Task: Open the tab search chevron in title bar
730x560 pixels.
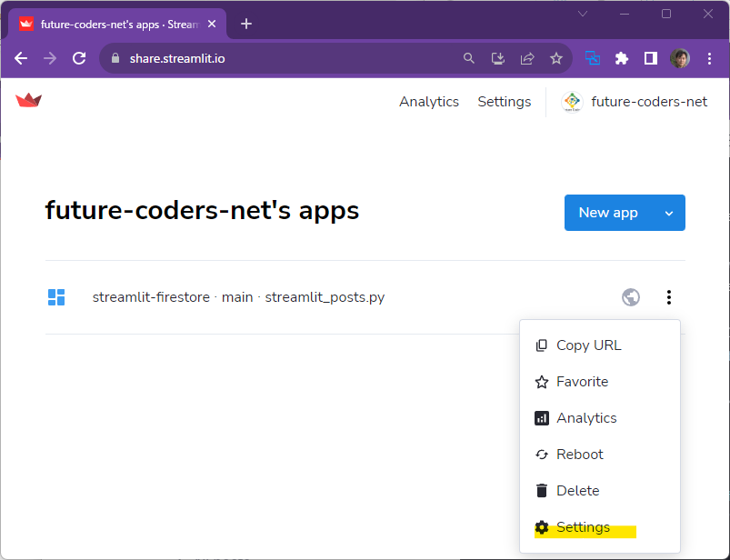Action: (583, 14)
